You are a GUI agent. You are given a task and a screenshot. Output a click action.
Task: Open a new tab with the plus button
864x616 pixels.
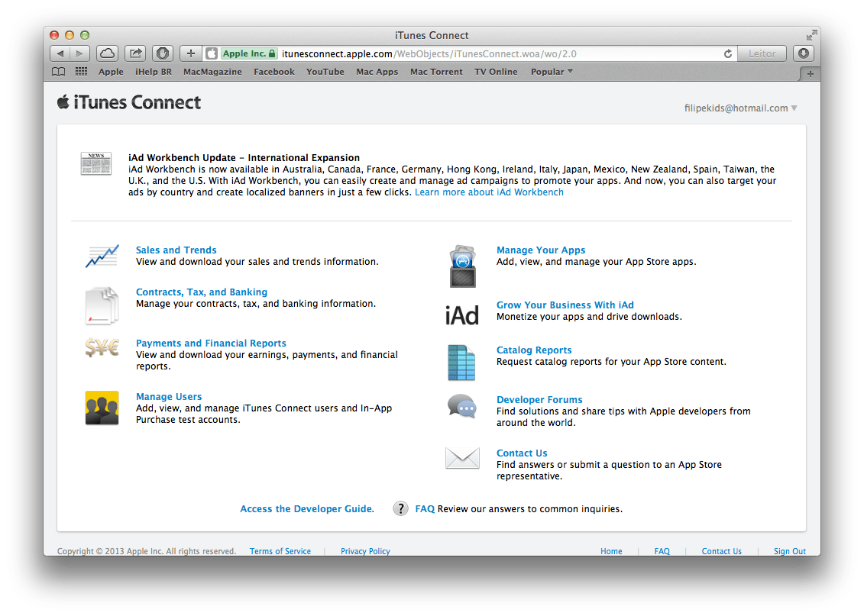click(x=810, y=74)
